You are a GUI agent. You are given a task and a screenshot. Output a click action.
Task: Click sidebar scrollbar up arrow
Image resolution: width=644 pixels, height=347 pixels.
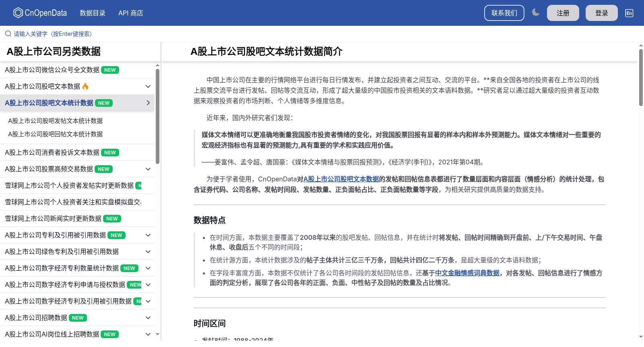pyautogui.click(x=157, y=65)
